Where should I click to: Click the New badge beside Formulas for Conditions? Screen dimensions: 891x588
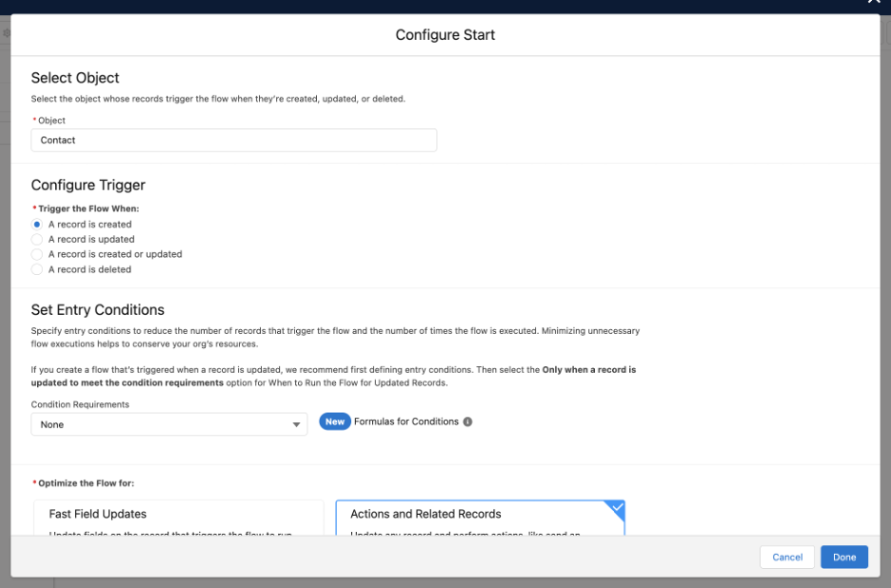point(334,421)
